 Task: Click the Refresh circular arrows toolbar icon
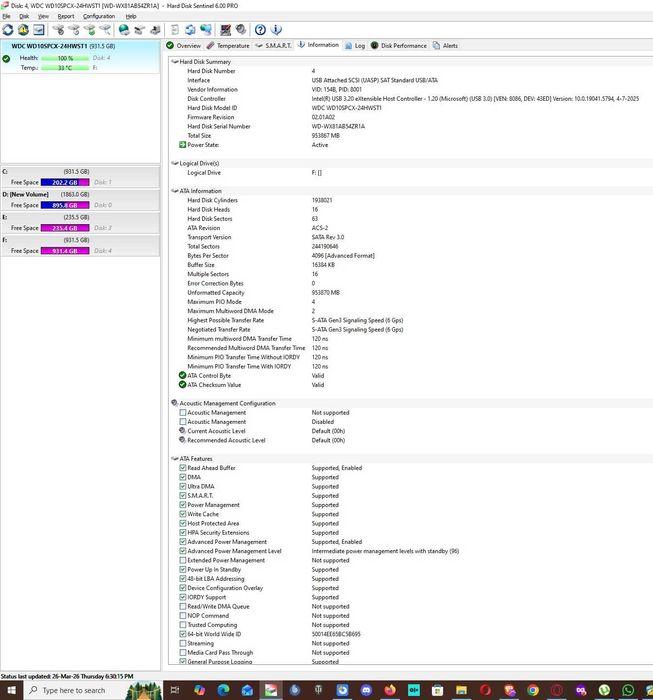click(x=8, y=30)
